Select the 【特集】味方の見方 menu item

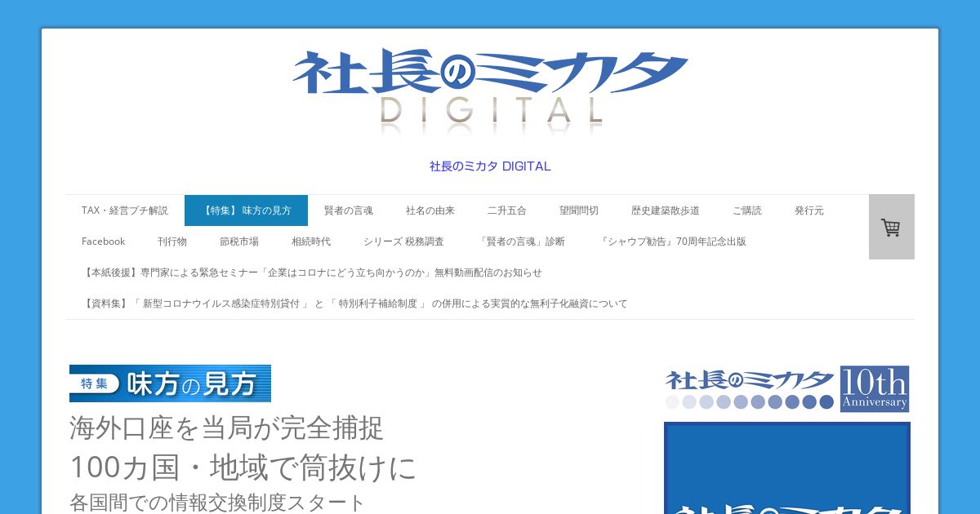pos(246,210)
